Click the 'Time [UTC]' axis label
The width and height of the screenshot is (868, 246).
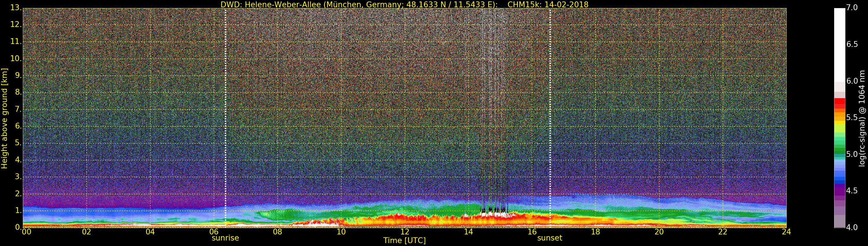(404, 241)
